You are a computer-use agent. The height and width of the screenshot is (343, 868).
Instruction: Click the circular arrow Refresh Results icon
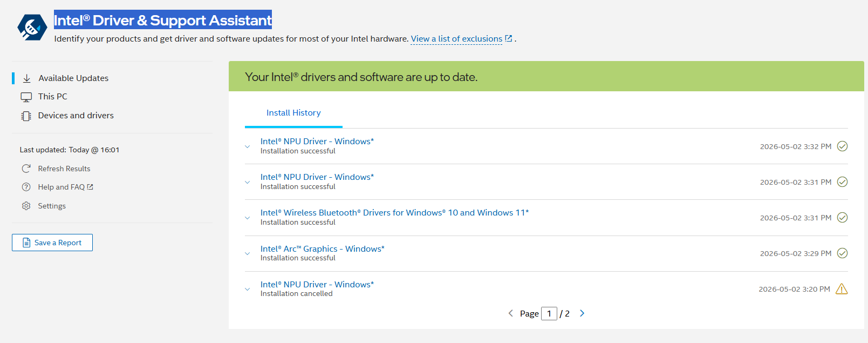click(26, 169)
